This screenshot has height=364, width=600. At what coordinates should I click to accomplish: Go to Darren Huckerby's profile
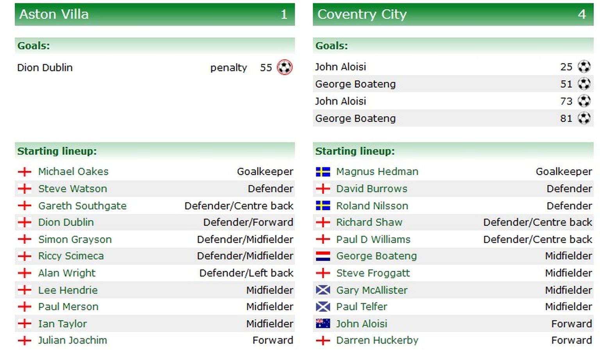(x=377, y=340)
